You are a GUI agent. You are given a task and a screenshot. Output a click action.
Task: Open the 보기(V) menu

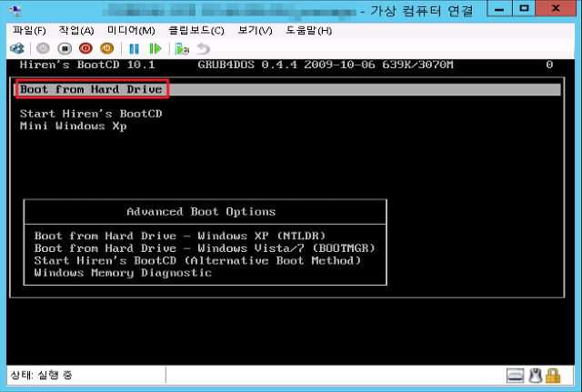pyautogui.click(x=255, y=30)
